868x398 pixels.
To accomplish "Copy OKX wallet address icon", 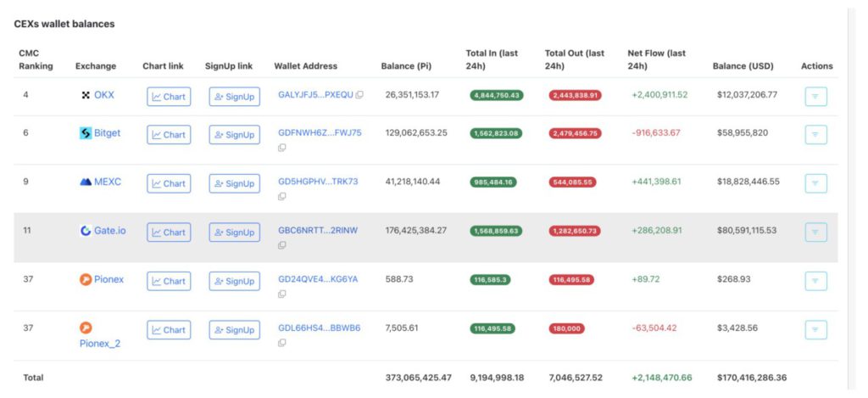I will [359, 95].
